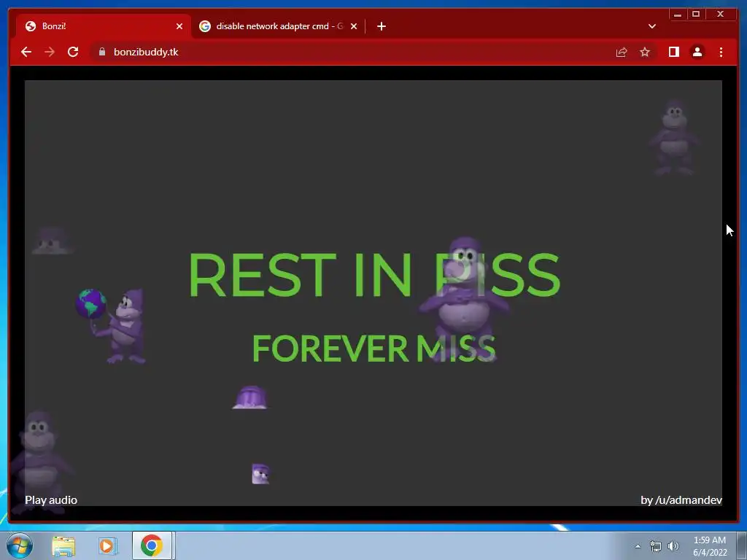This screenshot has height=560, width=747.
Task: Open the by /u/admandev credit link
Action: pos(681,500)
